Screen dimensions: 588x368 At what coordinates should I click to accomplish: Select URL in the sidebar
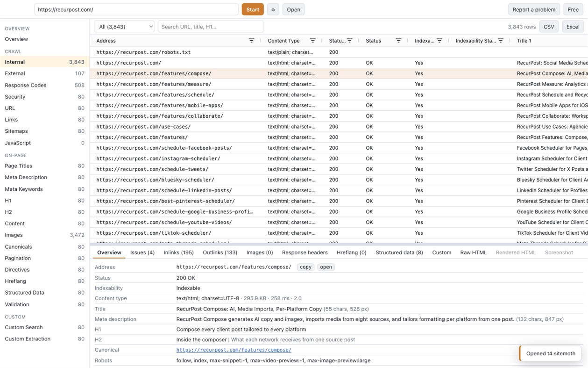point(45,108)
